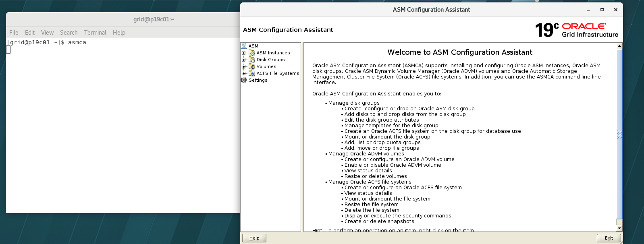This screenshot has height=244, width=644.
Task: Click the asmca command line in terminal
Action: [x=46, y=42]
